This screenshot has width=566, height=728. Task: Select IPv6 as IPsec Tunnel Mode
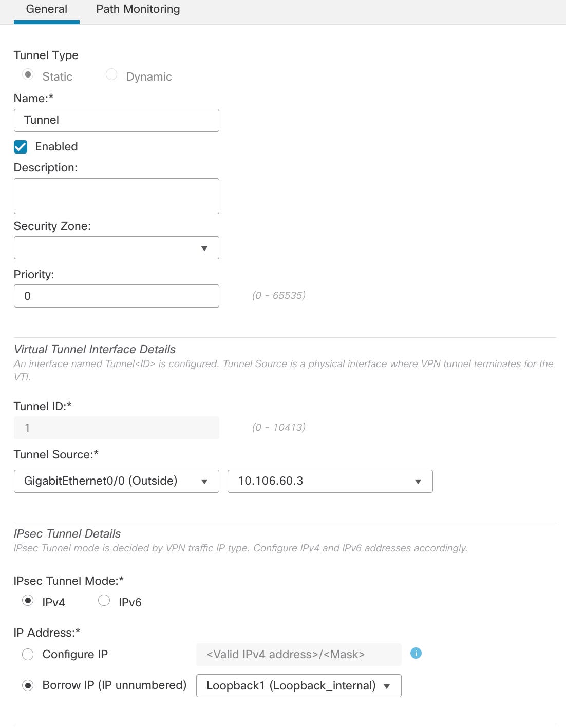pos(104,599)
